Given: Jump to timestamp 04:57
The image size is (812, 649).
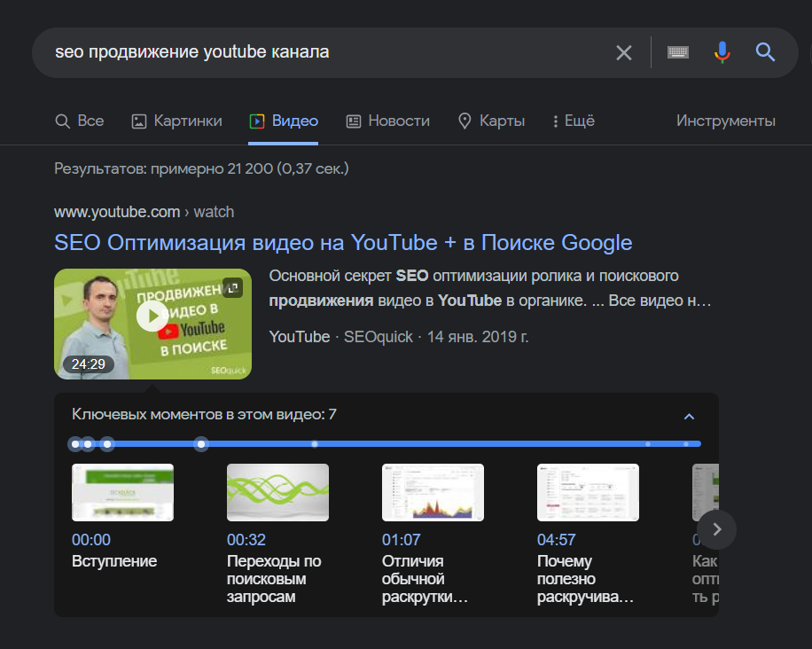Looking at the screenshot, I should 556,540.
